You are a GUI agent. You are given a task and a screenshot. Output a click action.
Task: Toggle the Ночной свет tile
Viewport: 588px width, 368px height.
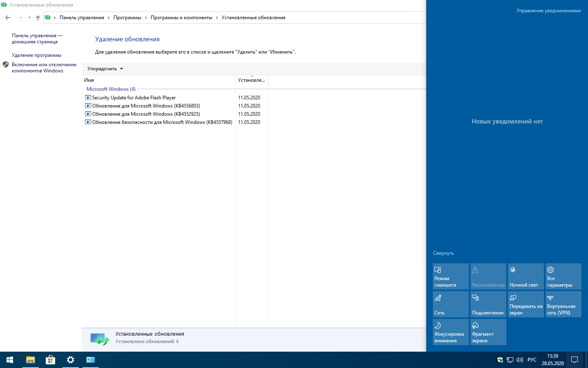526,276
